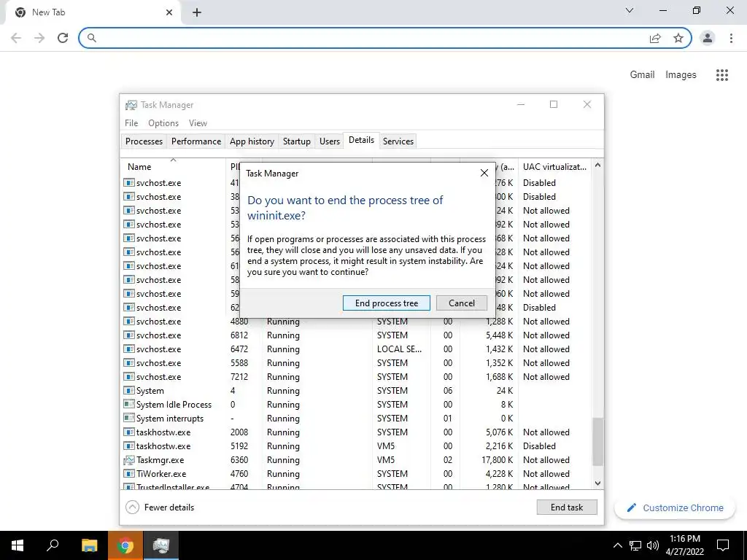Image resolution: width=747 pixels, height=560 pixels.
Task: Select the System Idle Process icon
Action: (x=128, y=404)
